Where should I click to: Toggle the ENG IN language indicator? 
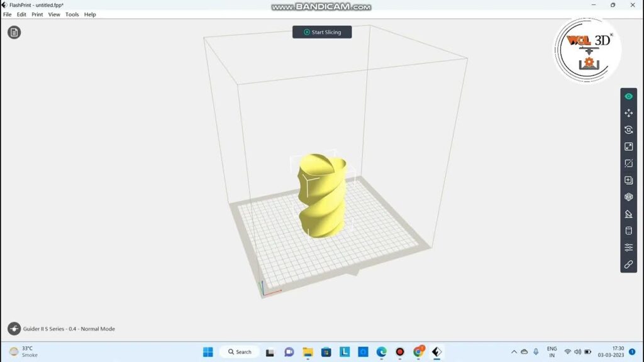click(x=552, y=351)
